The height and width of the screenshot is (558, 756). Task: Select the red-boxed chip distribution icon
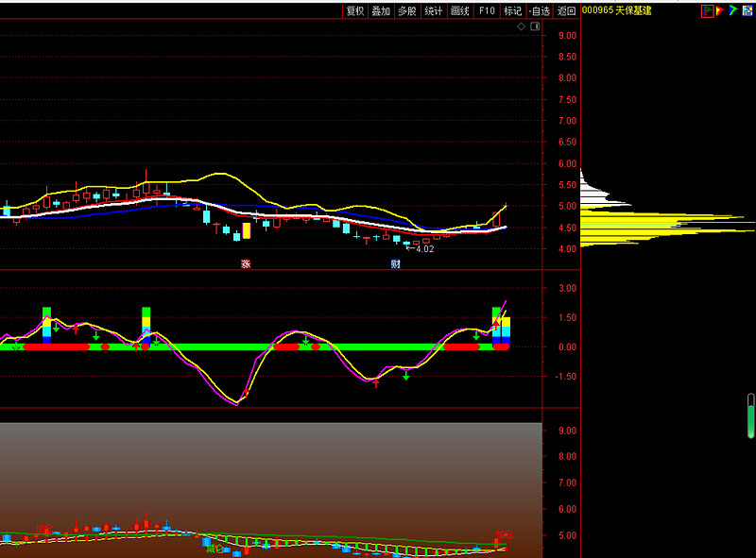tap(707, 11)
